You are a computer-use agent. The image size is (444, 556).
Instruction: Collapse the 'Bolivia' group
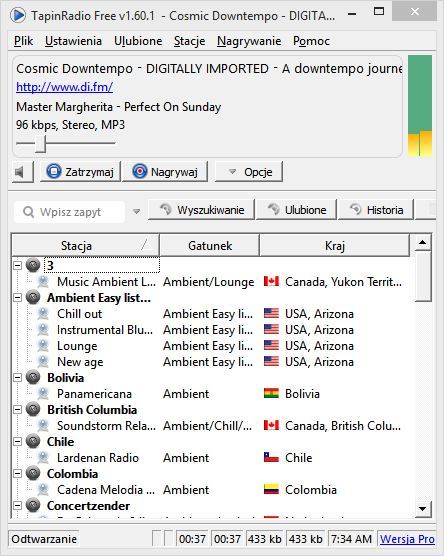pyautogui.click(x=17, y=378)
